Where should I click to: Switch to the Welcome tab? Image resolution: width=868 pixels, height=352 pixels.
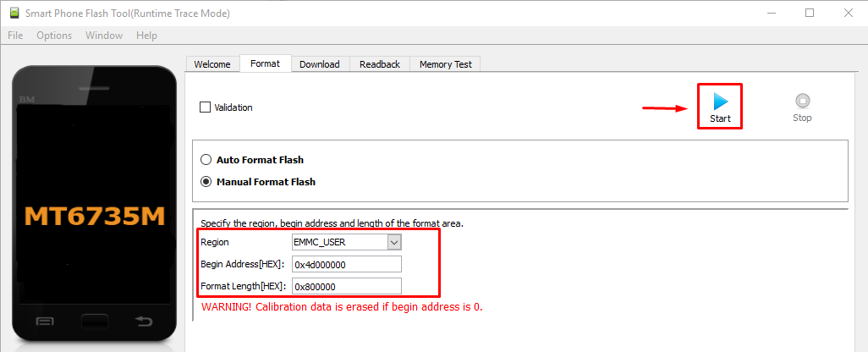pyautogui.click(x=212, y=64)
